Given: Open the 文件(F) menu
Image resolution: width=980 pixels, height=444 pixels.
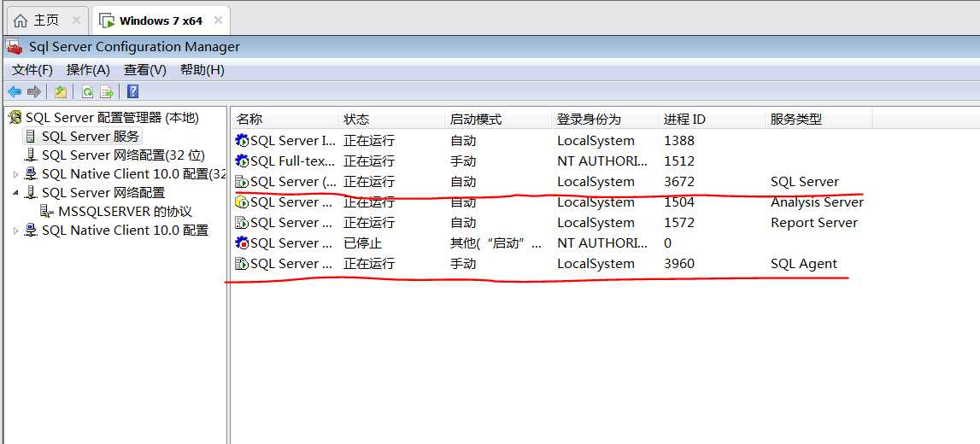Looking at the screenshot, I should coord(32,70).
